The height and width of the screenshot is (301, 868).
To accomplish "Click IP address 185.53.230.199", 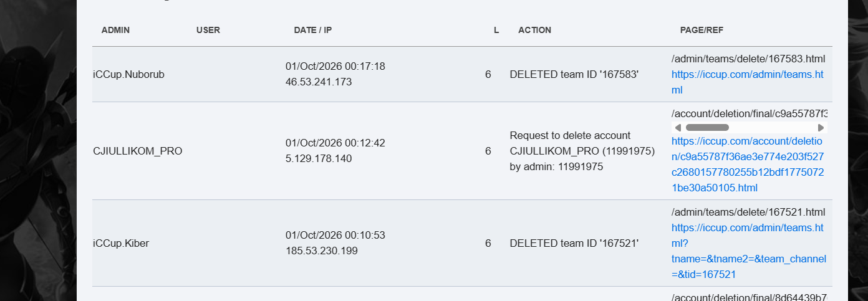I will (x=322, y=251).
